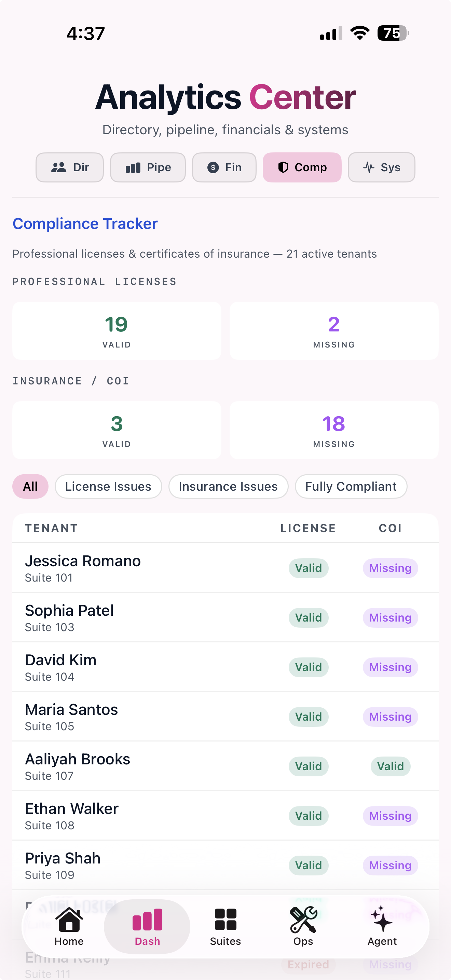This screenshot has width=451, height=980.
Task: Tap the cellular signal bars icon
Action: [331, 33]
